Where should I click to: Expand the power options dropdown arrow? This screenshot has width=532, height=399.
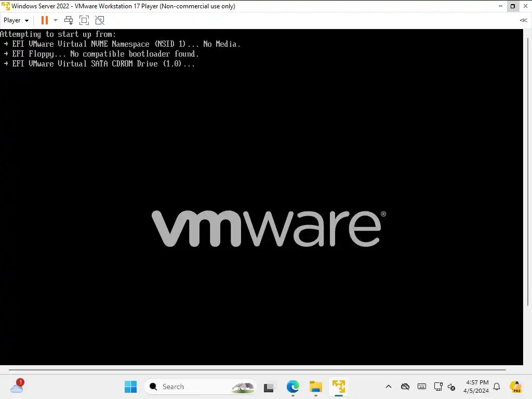coord(56,20)
